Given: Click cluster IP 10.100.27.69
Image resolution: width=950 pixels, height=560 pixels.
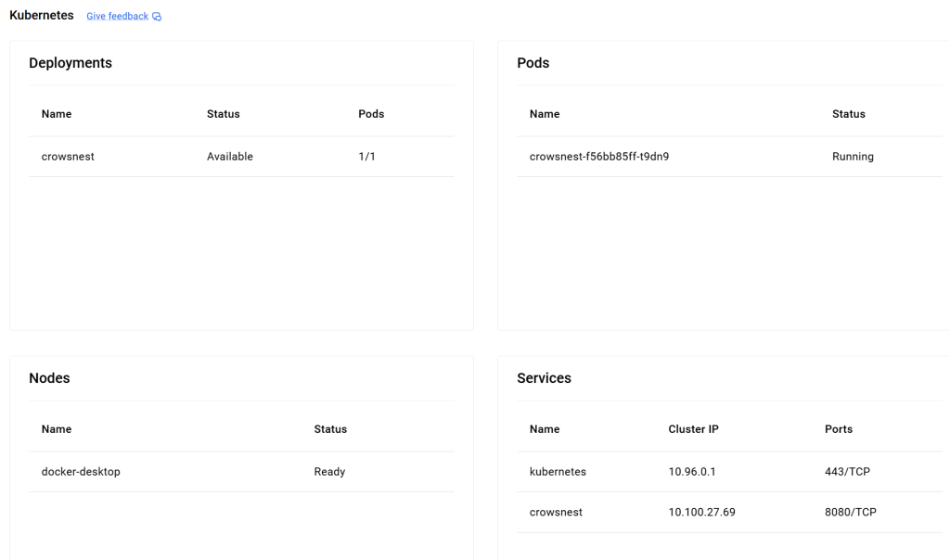Looking at the screenshot, I should (x=701, y=512).
